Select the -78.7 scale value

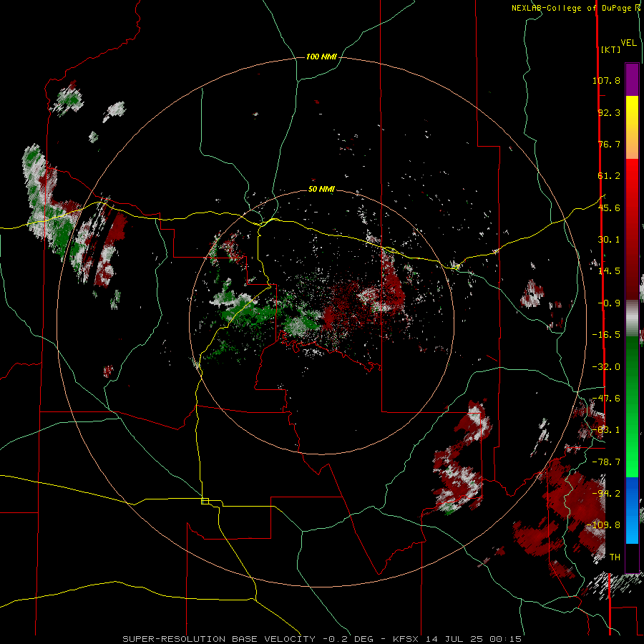(606, 462)
